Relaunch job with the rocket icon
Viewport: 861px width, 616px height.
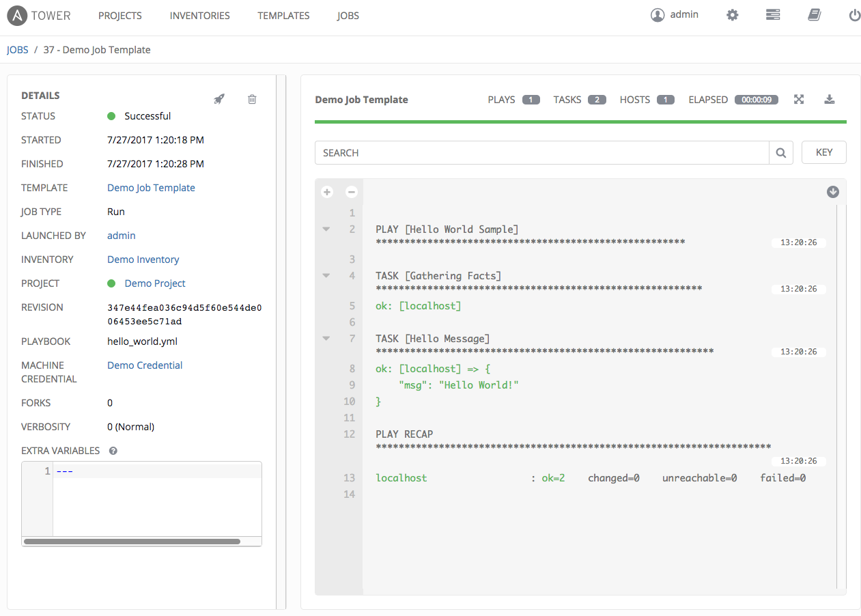click(218, 99)
